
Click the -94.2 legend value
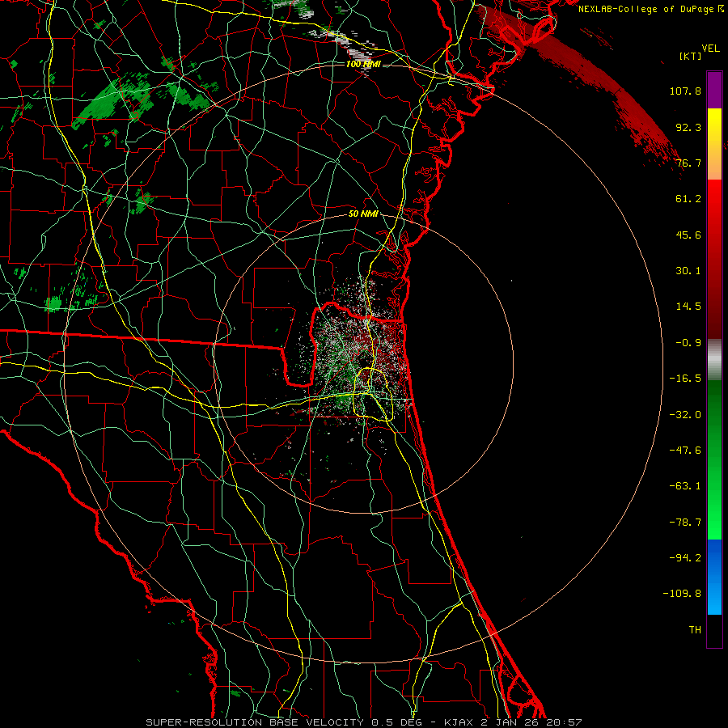tap(685, 558)
